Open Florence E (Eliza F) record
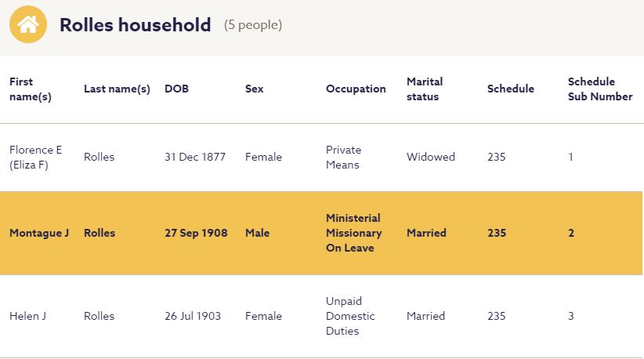Screen dimensions: 644x359 pos(35,157)
